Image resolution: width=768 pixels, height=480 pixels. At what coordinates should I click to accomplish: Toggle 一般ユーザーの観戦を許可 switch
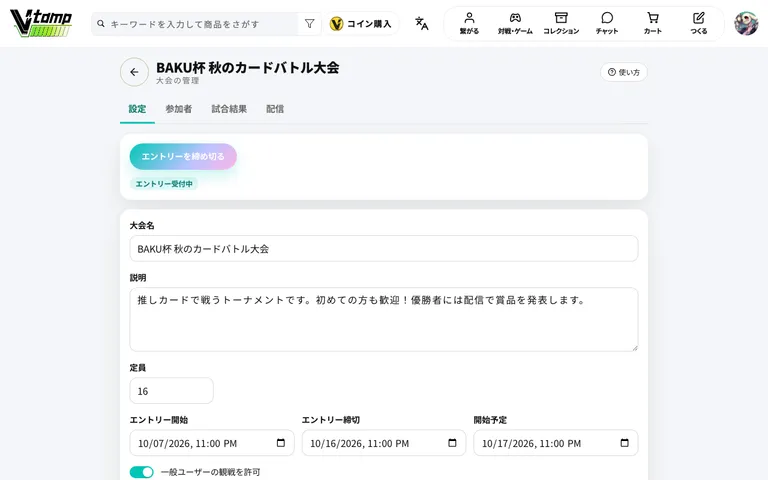[142, 472]
